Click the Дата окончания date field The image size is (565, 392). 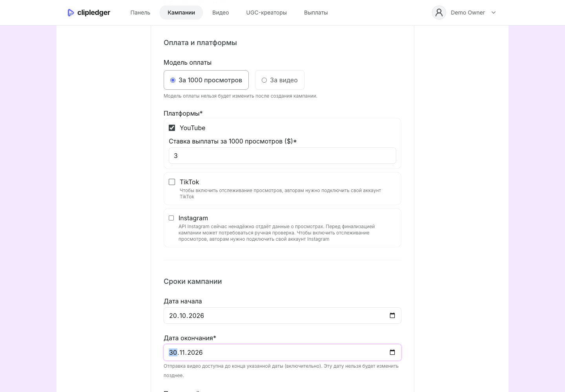pyautogui.click(x=282, y=352)
